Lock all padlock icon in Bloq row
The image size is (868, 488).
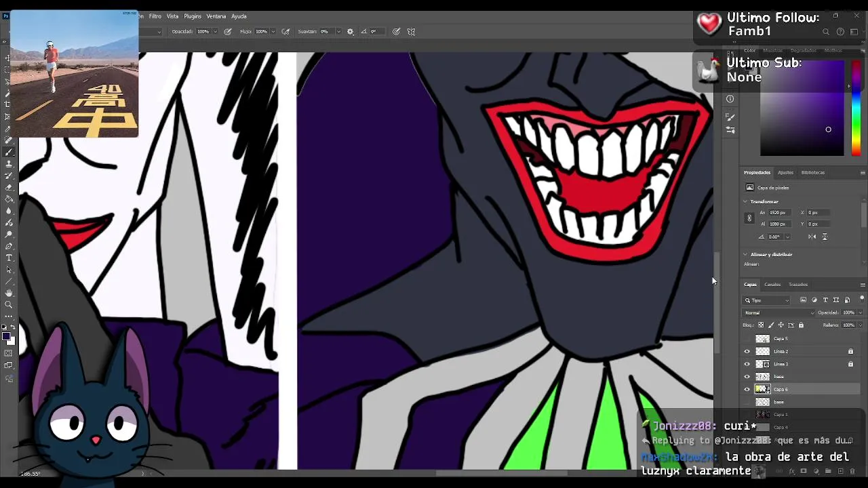tap(801, 325)
